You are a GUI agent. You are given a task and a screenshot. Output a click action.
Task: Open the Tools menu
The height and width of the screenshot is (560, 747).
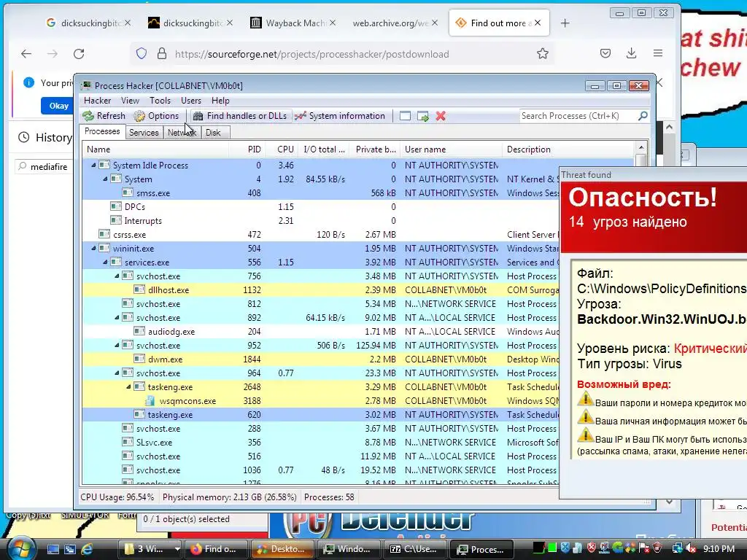[x=160, y=101]
